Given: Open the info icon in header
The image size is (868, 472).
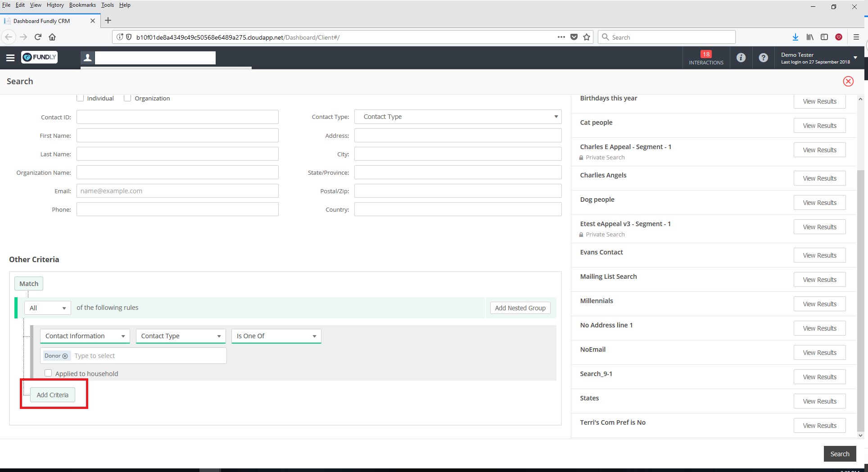Looking at the screenshot, I should point(741,58).
